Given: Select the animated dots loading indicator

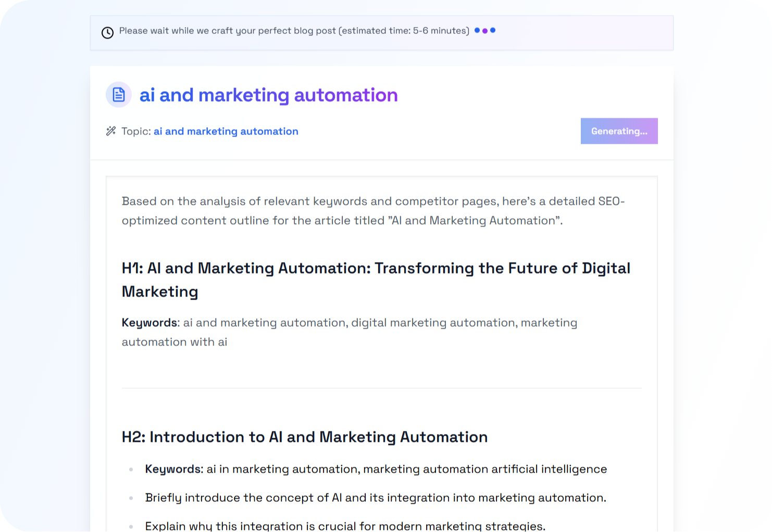Looking at the screenshot, I should [485, 31].
